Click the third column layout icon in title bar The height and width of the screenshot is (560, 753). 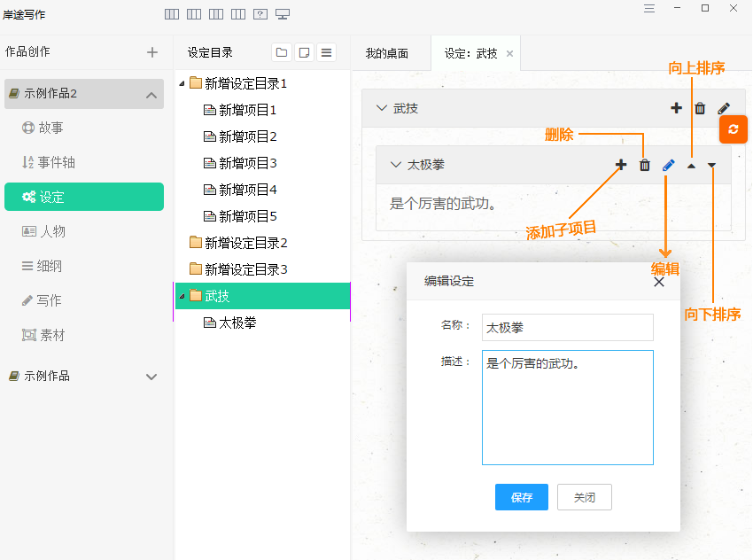coord(215,14)
